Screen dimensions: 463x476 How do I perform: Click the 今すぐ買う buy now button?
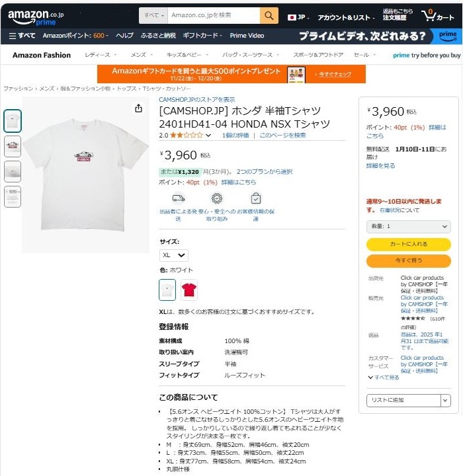click(408, 260)
